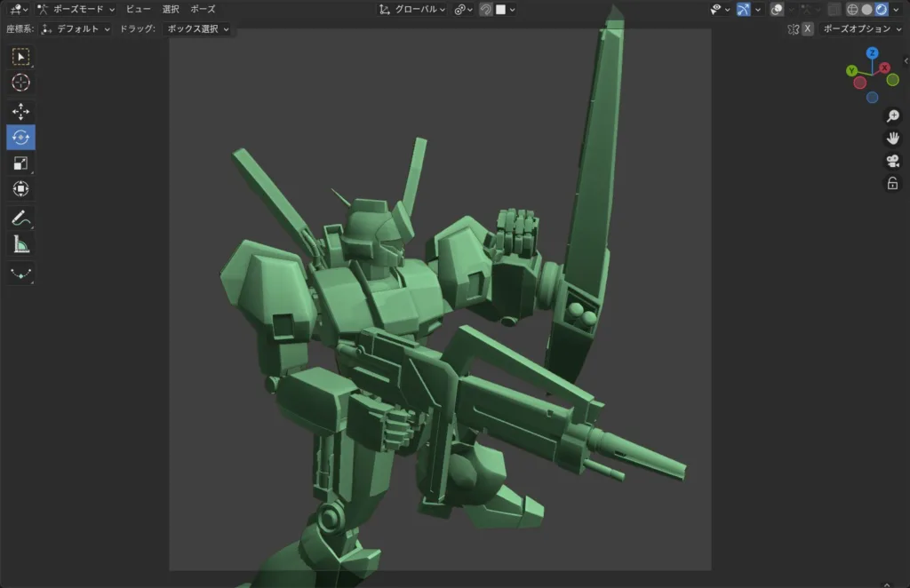Open the ポーズモード mode dropdown
The width and height of the screenshot is (910, 588).
(76, 9)
